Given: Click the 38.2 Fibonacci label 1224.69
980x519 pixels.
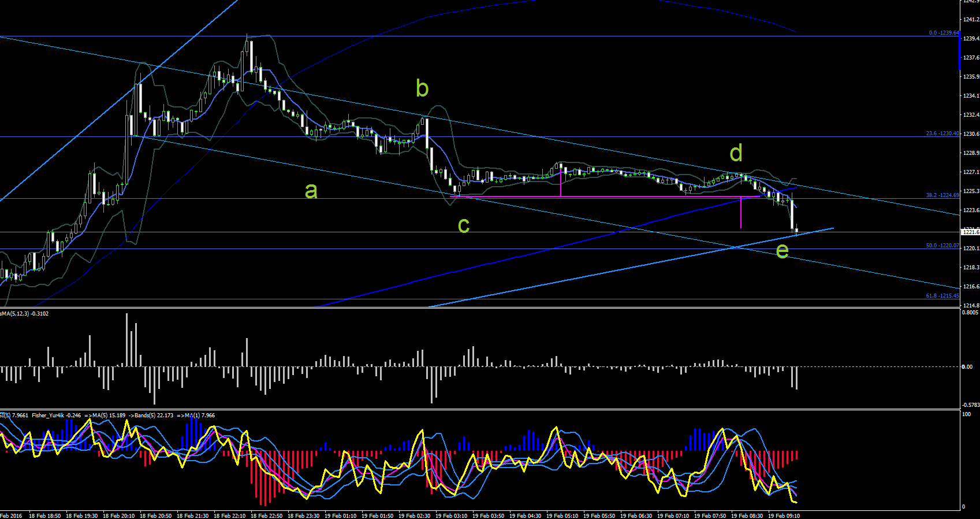Looking at the screenshot, I should click(942, 195).
